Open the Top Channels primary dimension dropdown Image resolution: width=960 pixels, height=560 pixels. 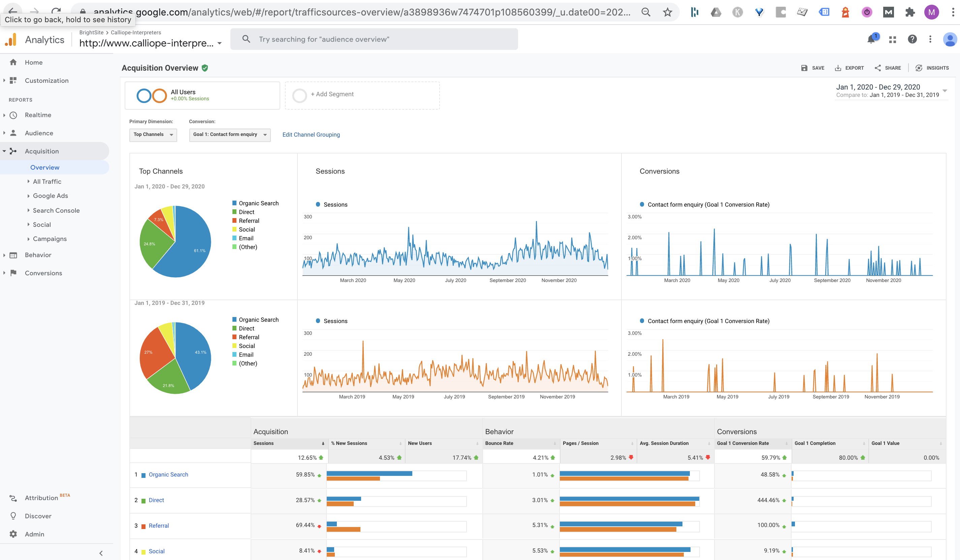(x=153, y=135)
